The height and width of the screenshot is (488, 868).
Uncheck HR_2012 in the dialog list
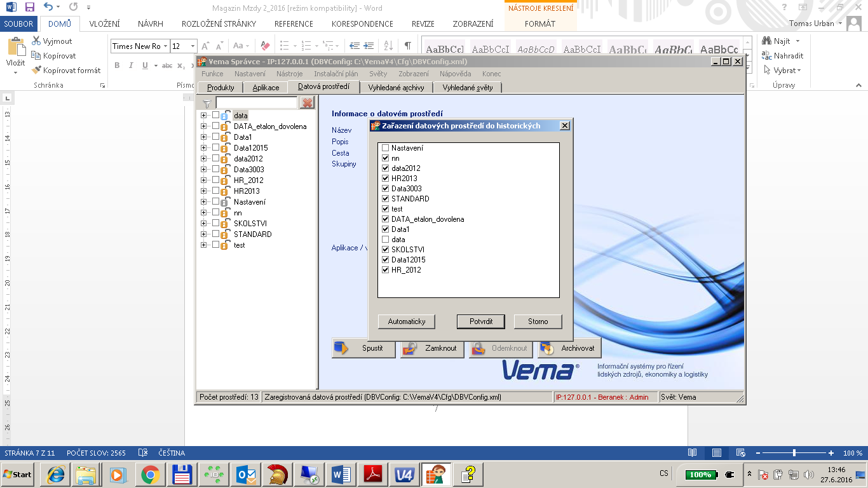(385, 270)
